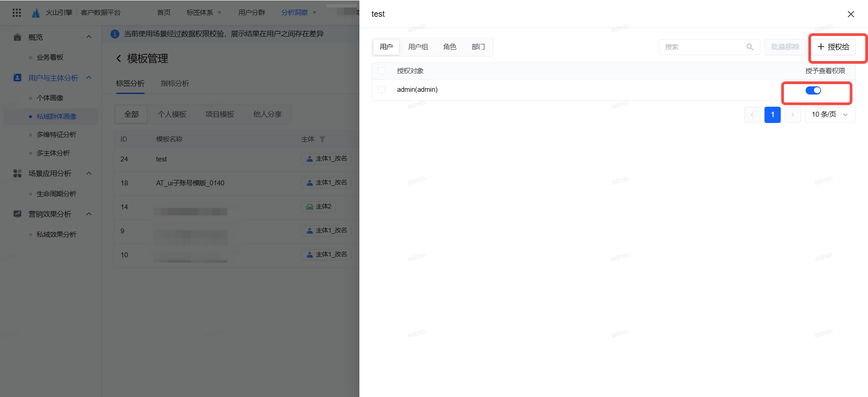This screenshot has height=397, width=868.
Task: Click the 批量移除 button
Action: click(x=785, y=47)
